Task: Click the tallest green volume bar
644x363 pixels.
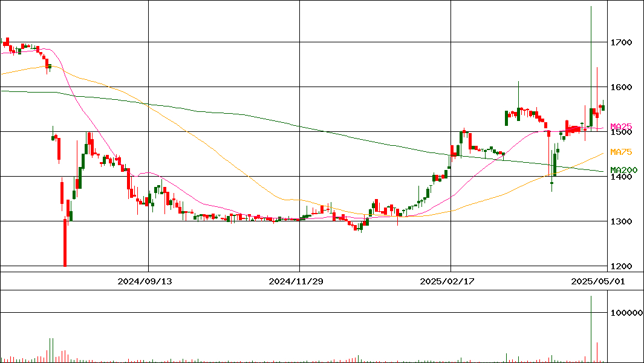Action: coord(591,329)
